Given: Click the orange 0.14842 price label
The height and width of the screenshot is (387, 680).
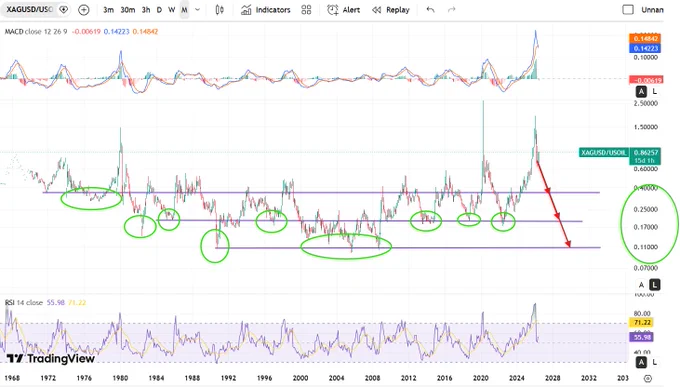Looking at the screenshot, I should click(645, 39).
